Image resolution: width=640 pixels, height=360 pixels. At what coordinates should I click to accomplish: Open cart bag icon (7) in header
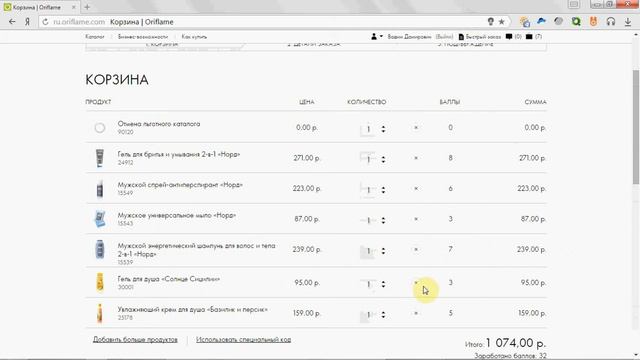coord(529,36)
